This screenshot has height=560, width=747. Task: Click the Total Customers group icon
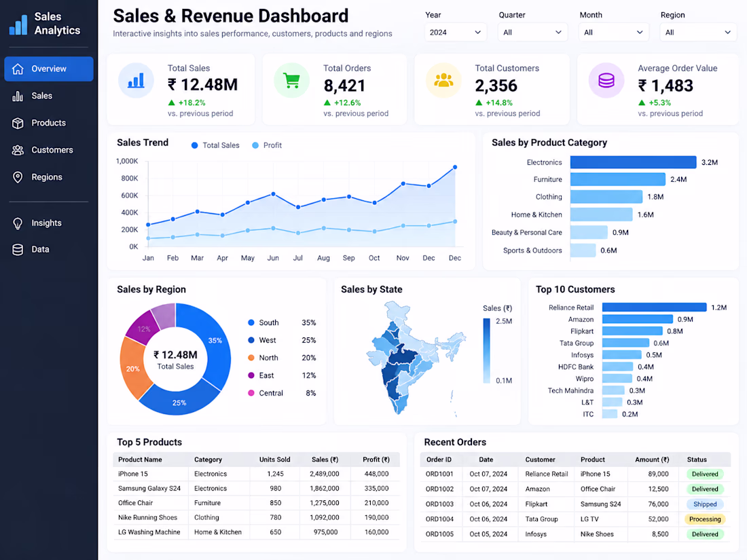coord(443,81)
